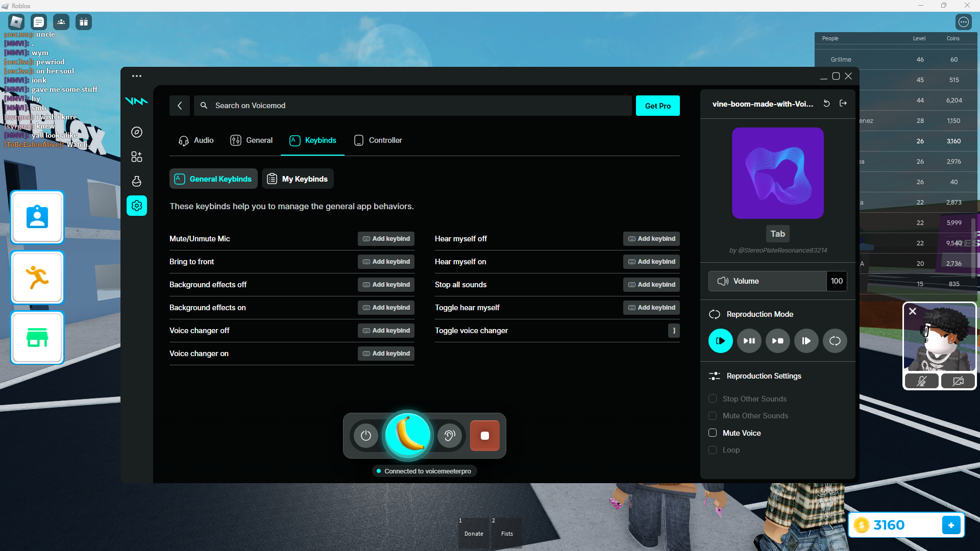
Task: Add coins with the plus button
Action: (951, 525)
